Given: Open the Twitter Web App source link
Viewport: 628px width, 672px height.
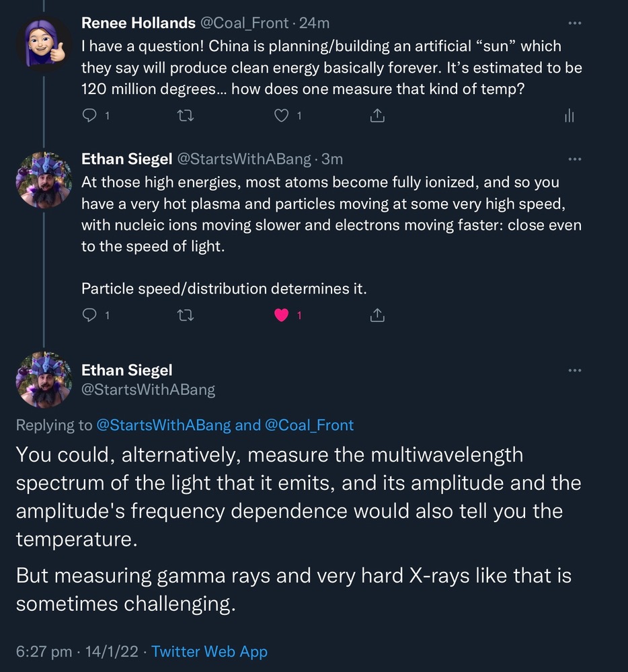Looking at the screenshot, I should point(209,651).
